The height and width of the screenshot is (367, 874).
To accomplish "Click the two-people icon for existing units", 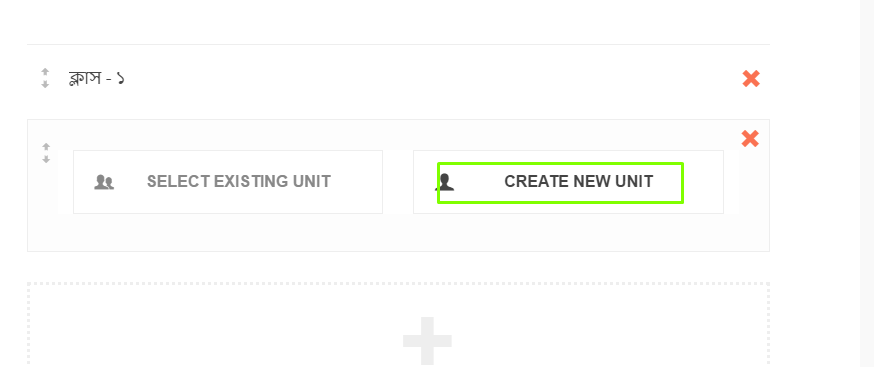I will [104, 182].
